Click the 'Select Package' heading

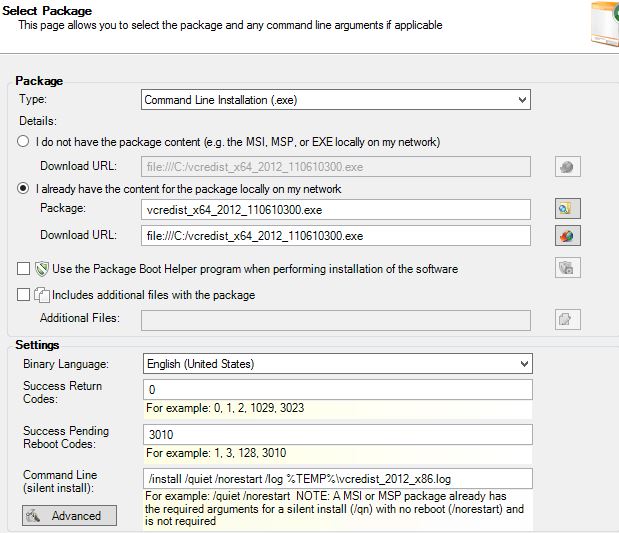click(x=47, y=11)
